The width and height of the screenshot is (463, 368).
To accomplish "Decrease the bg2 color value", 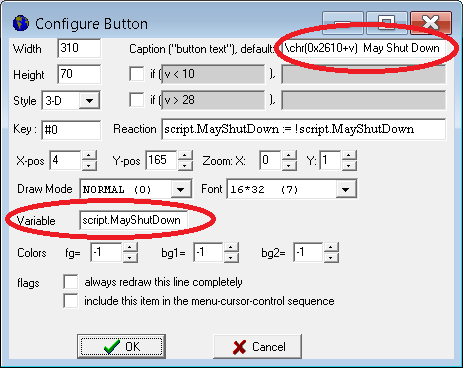I will [331, 257].
